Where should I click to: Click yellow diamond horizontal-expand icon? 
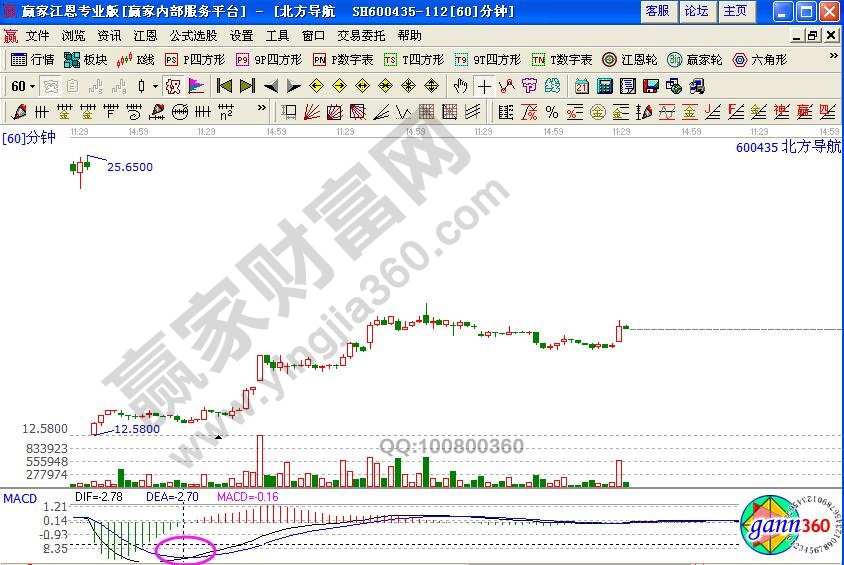pyautogui.click(x=363, y=86)
